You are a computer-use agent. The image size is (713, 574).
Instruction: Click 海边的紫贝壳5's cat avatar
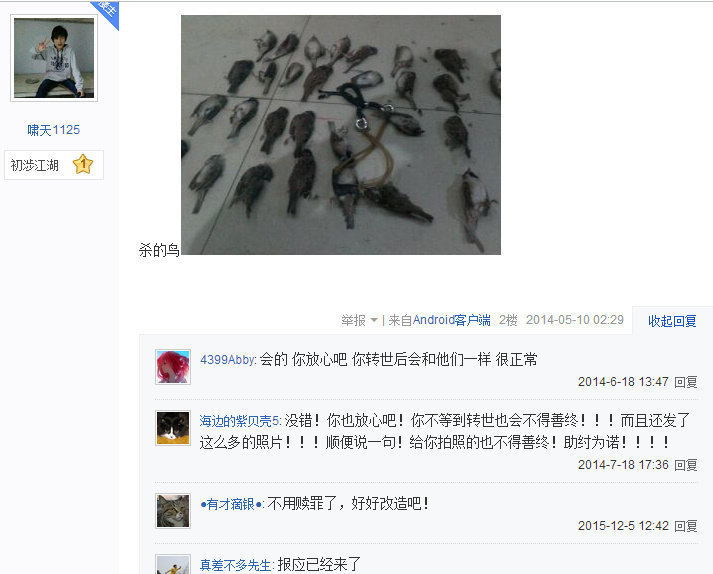[x=173, y=428]
